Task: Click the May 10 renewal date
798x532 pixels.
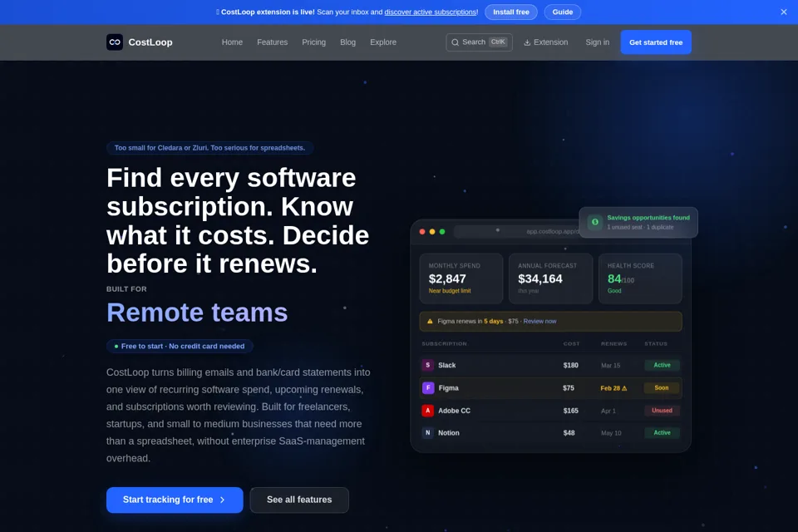Action: 611,433
